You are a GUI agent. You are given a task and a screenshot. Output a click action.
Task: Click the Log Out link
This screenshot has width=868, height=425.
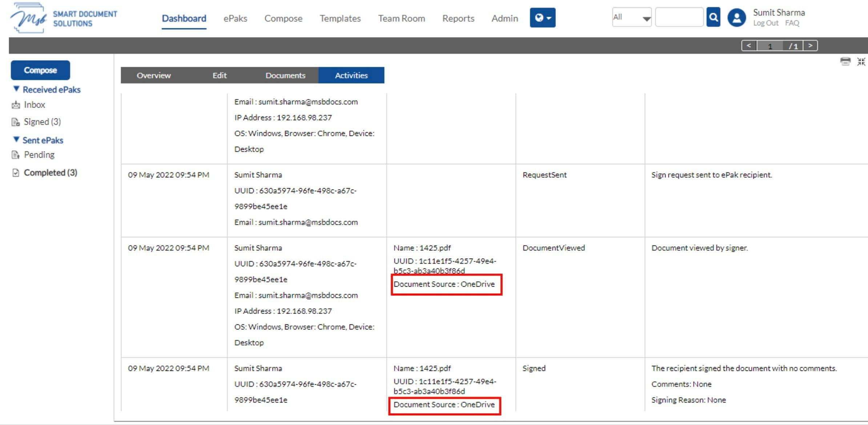pos(765,23)
